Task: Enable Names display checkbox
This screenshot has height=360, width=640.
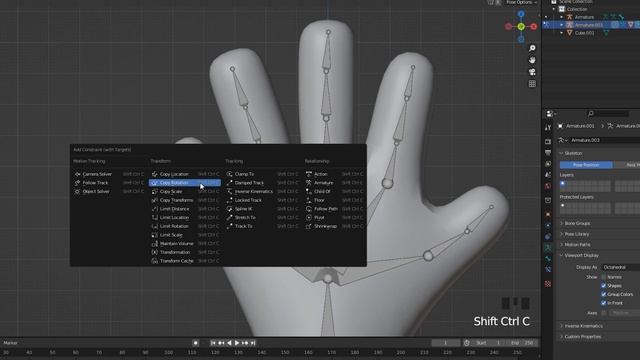Action: tap(604, 277)
